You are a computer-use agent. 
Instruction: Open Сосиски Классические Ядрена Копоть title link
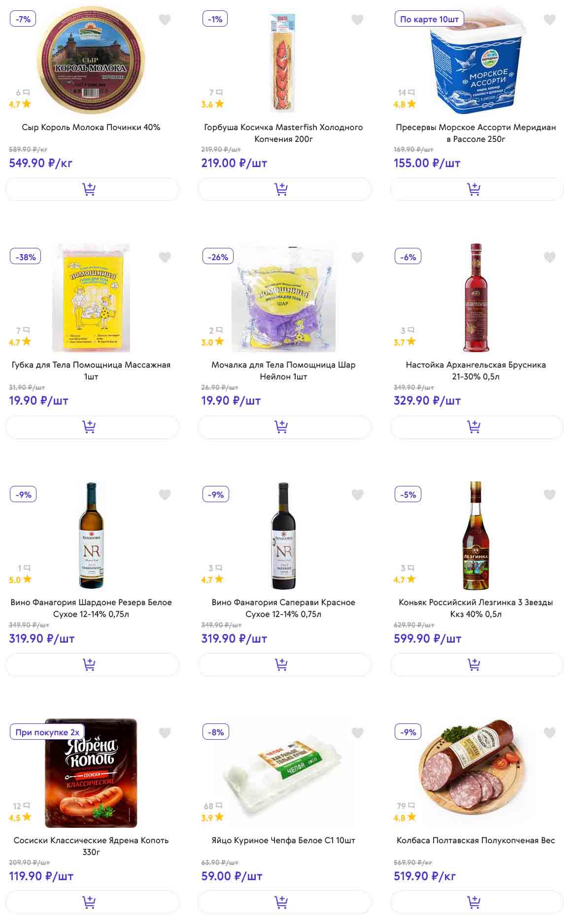pos(91,846)
